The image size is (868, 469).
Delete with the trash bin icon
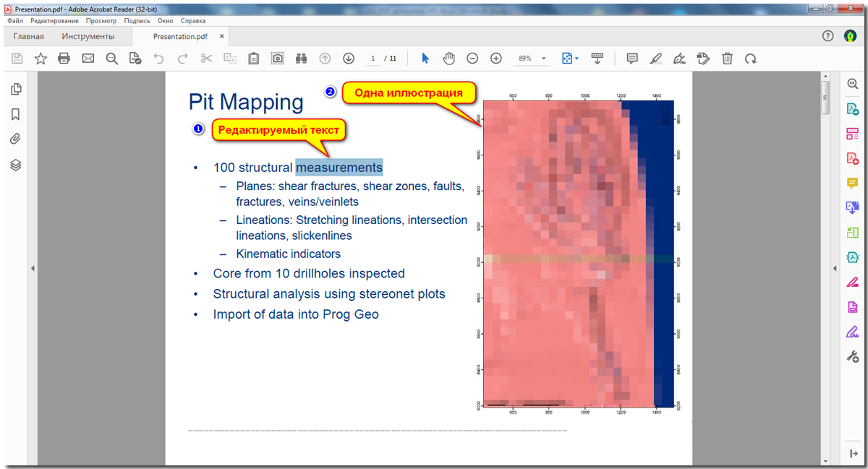point(727,59)
